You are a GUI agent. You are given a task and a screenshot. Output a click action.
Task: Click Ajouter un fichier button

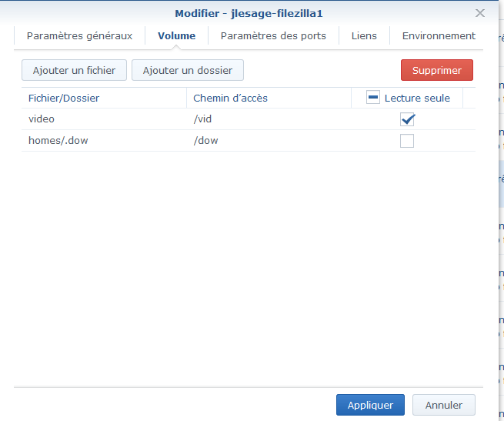(74, 70)
